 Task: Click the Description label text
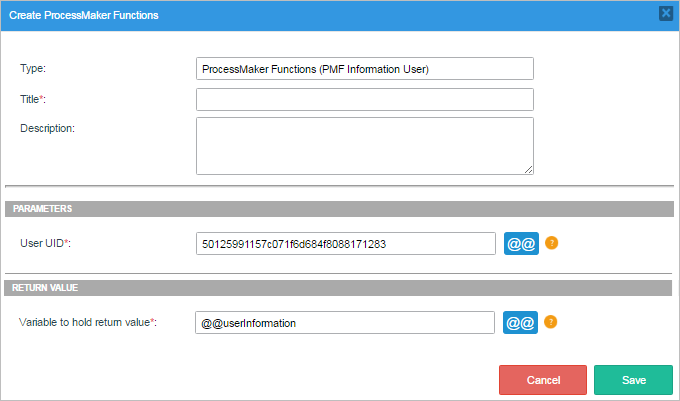(48, 127)
